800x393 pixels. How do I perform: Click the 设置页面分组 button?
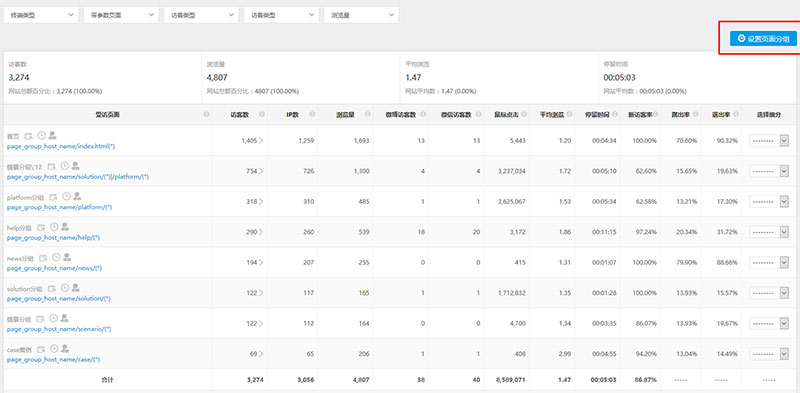(x=763, y=38)
